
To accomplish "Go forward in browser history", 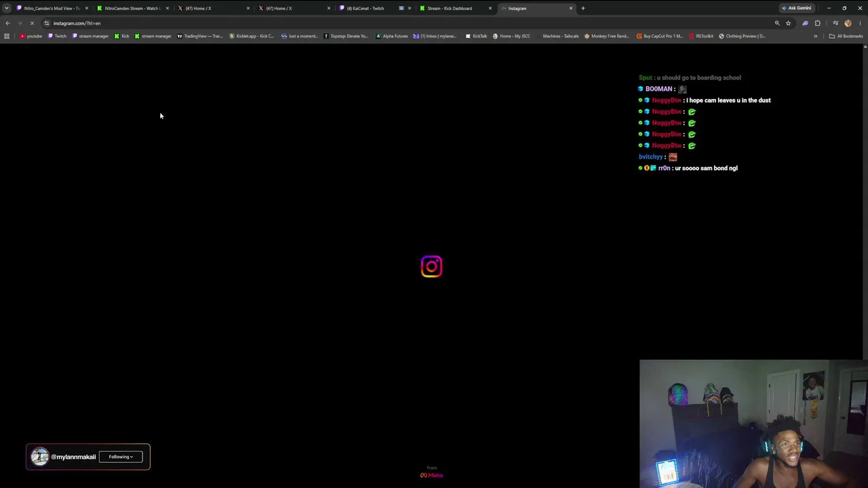I will [x=20, y=23].
